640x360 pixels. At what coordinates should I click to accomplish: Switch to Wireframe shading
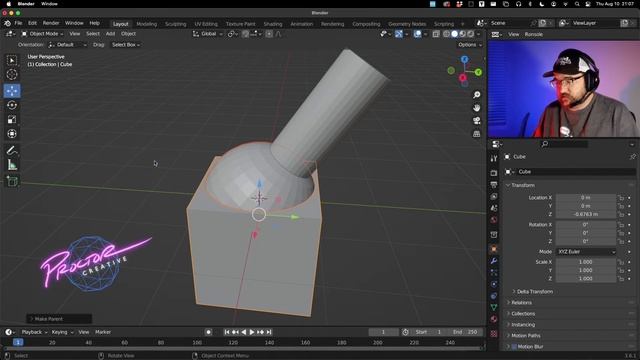pyautogui.click(x=447, y=34)
